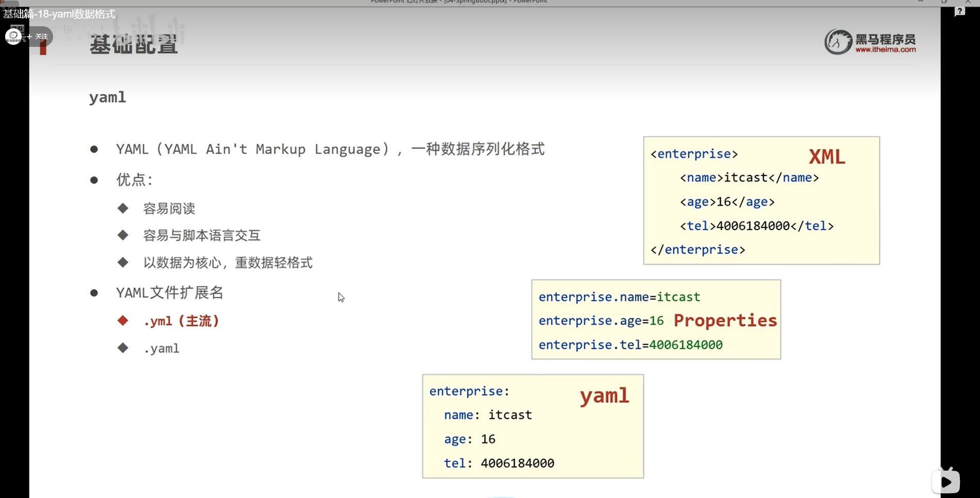Screen dimensions: 980x498
Task: Click the www.itheima.com address in the logo
Action: coord(885,50)
